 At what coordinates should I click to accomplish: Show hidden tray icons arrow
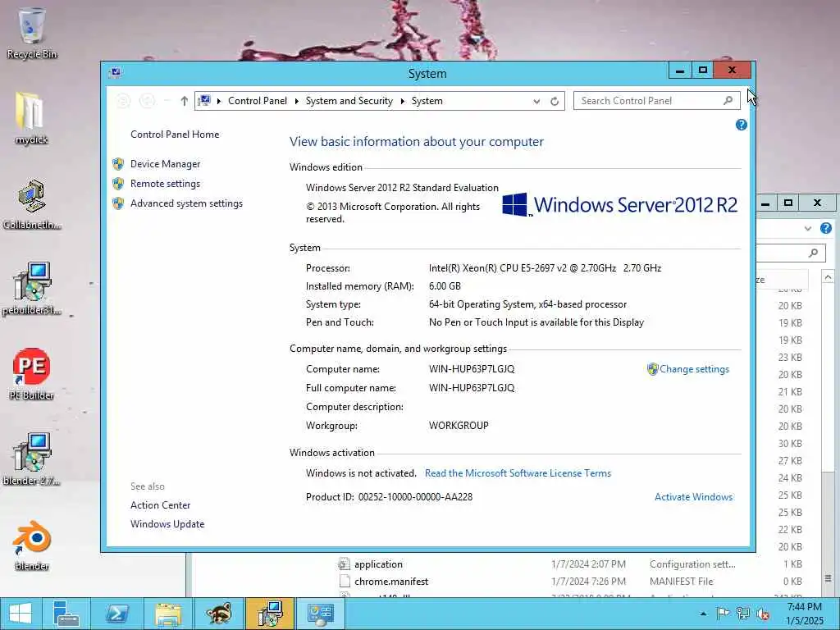coord(703,614)
